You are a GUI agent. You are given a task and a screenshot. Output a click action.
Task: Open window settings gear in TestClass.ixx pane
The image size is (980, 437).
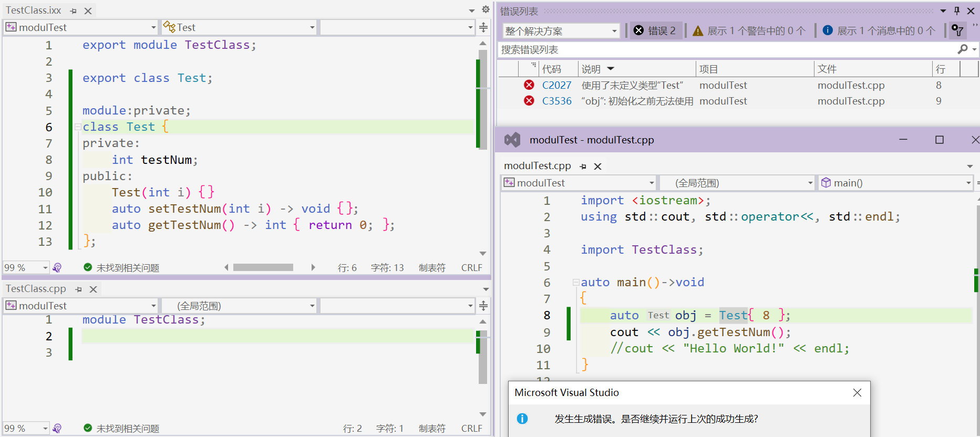(x=486, y=9)
